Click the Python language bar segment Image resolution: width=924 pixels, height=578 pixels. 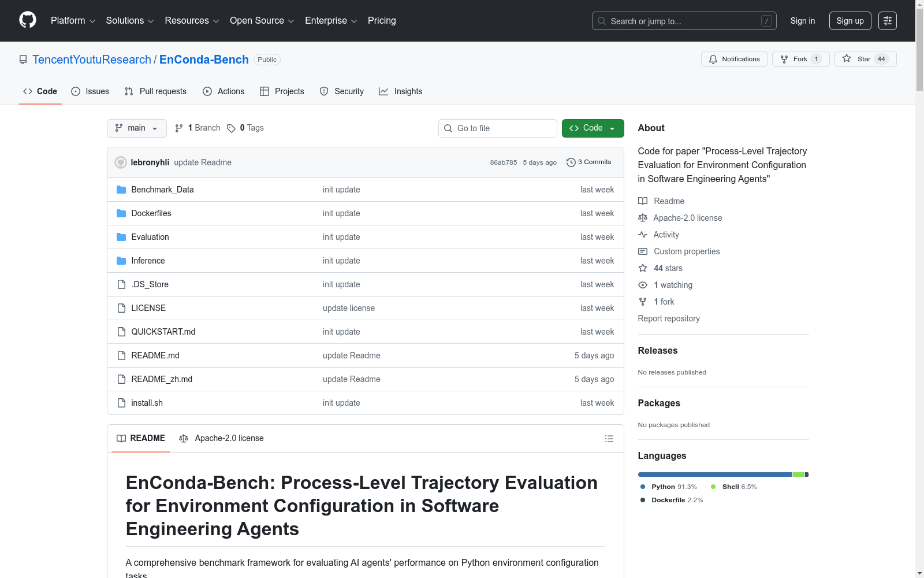tap(715, 475)
